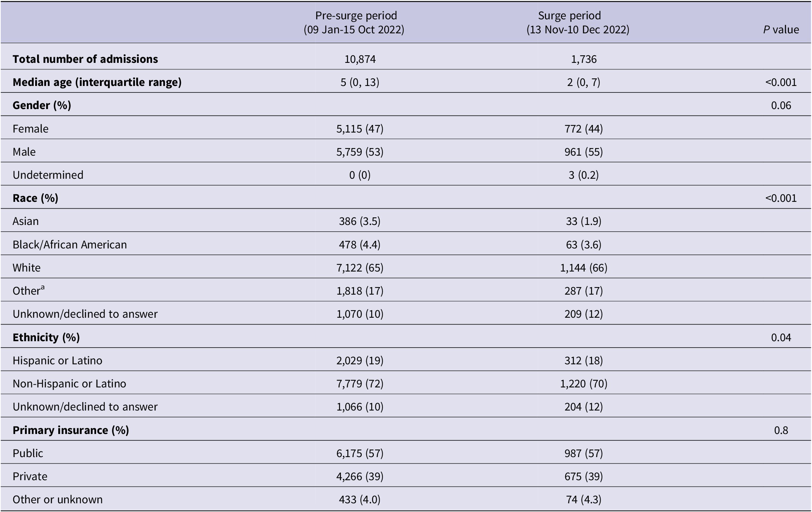Click the Public insurance row label
812x512 pixels.
(x=28, y=453)
